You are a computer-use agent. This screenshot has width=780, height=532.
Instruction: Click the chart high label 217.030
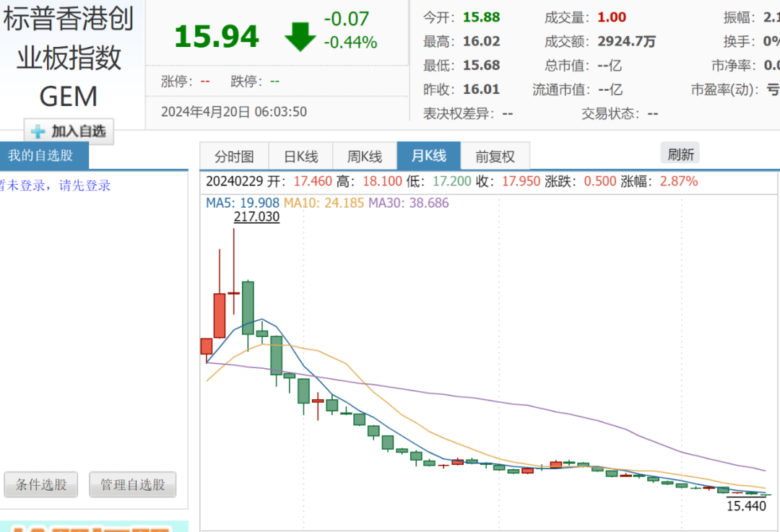(x=256, y=217)
